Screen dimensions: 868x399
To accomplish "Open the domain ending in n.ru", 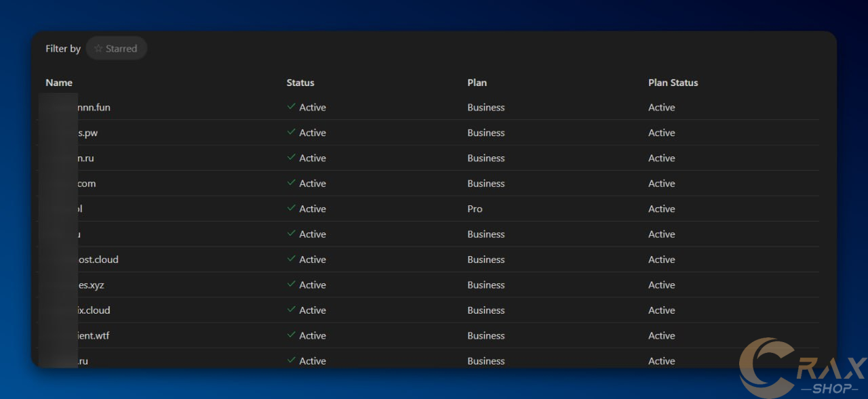I will point(85,158).
